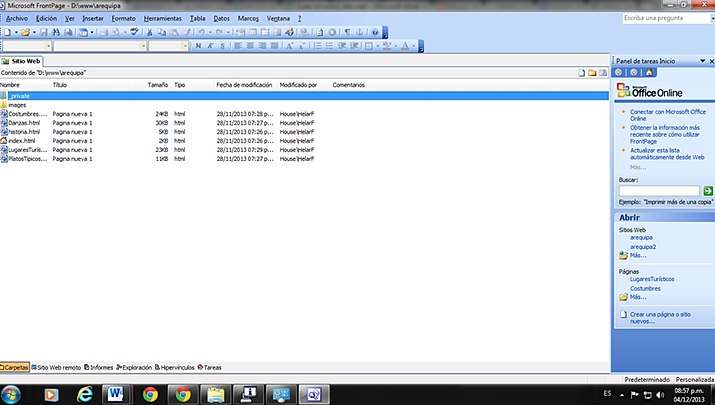Open the Tabla menu
This screenshot has width=715, height=405.
pyautogui.click(x=197, y=19)
